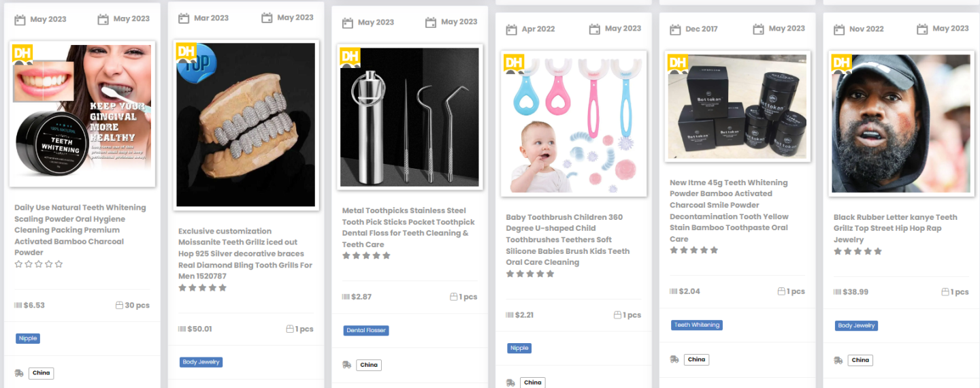980x388 pixels.
Task: Open the Teeth Whitening category tag
Action: (696, 325)
